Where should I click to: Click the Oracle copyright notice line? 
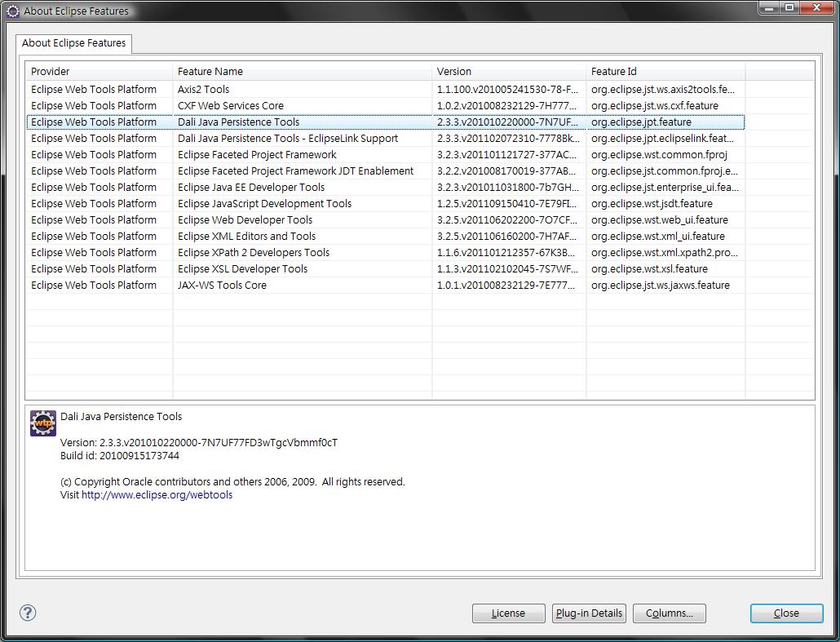(232, 482)
